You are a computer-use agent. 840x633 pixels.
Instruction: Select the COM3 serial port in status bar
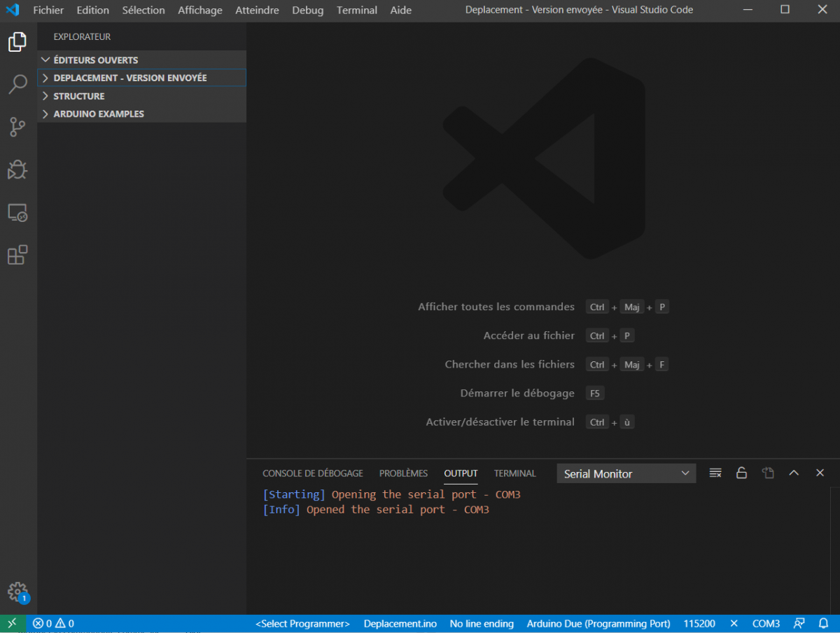tap(766, 624)
